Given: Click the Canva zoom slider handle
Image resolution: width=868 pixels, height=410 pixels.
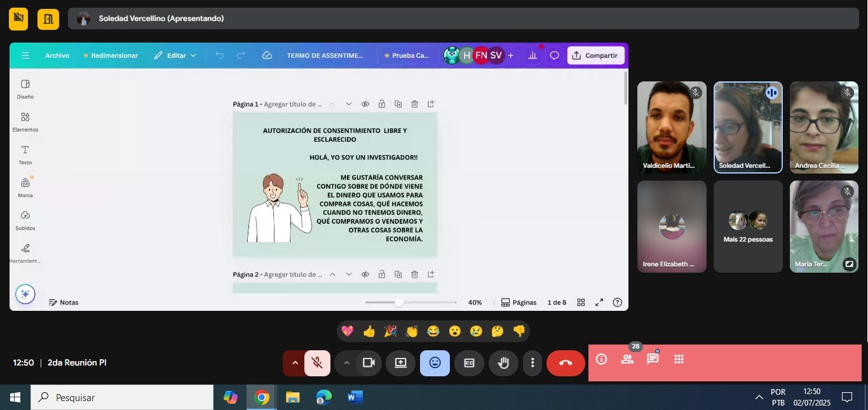Looking at the screenshot, I should tap(399, 303).
